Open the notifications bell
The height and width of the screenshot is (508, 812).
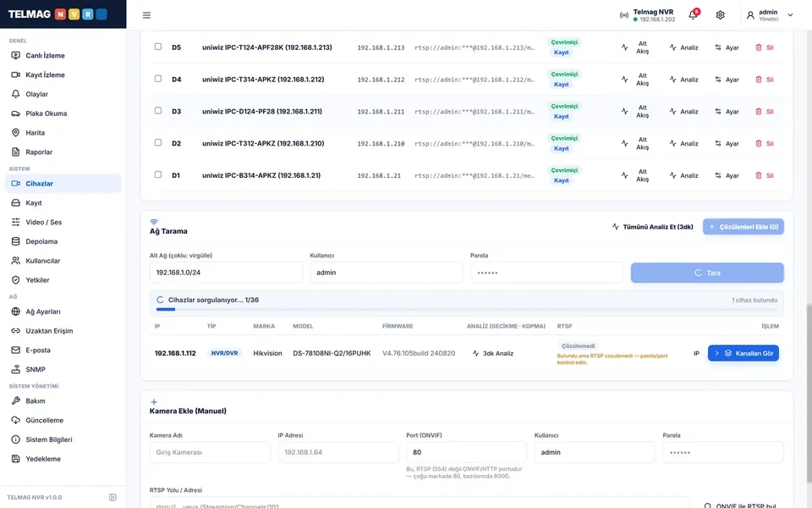(693, 14)
